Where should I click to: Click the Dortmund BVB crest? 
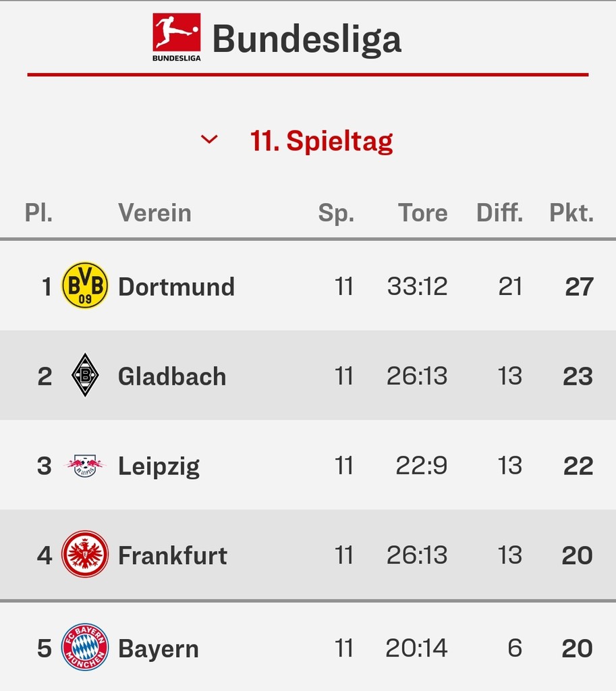[85, 285]
